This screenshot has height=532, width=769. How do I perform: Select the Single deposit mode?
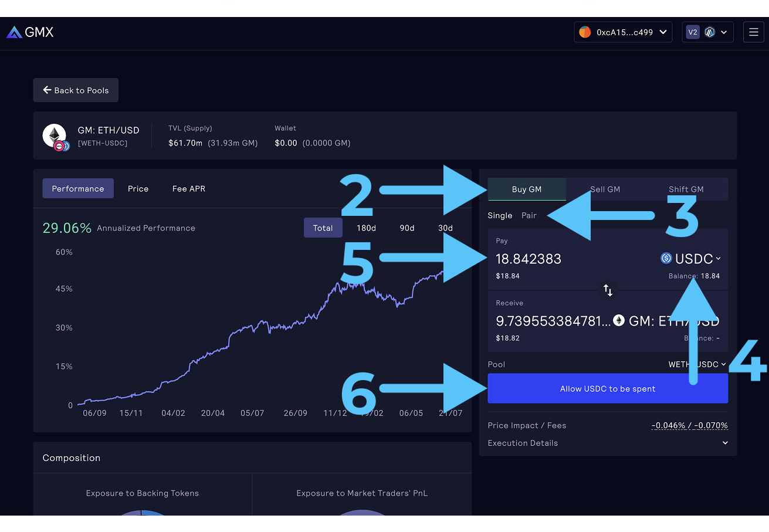[x=500, y=215]
